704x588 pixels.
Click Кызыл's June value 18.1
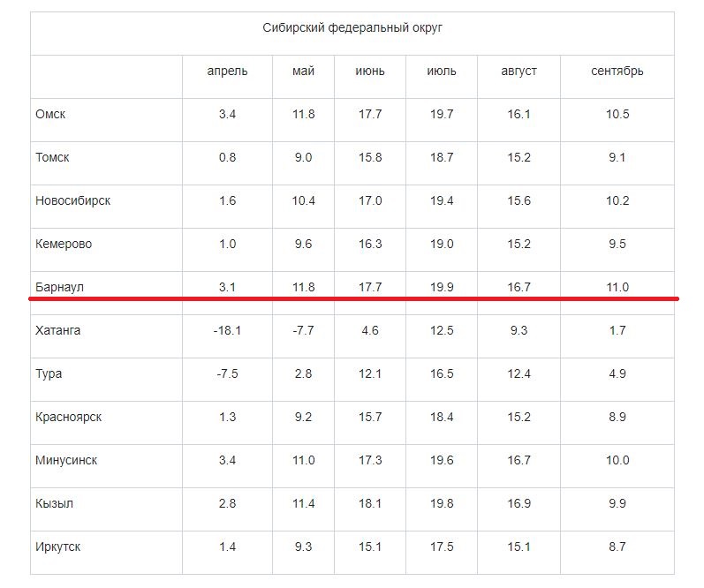click(x=370, y=503)
